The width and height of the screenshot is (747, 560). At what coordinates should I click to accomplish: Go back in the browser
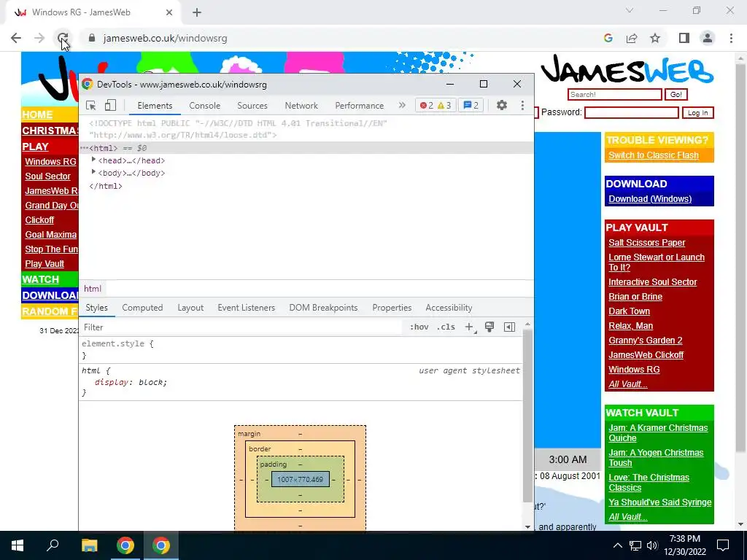16,38
